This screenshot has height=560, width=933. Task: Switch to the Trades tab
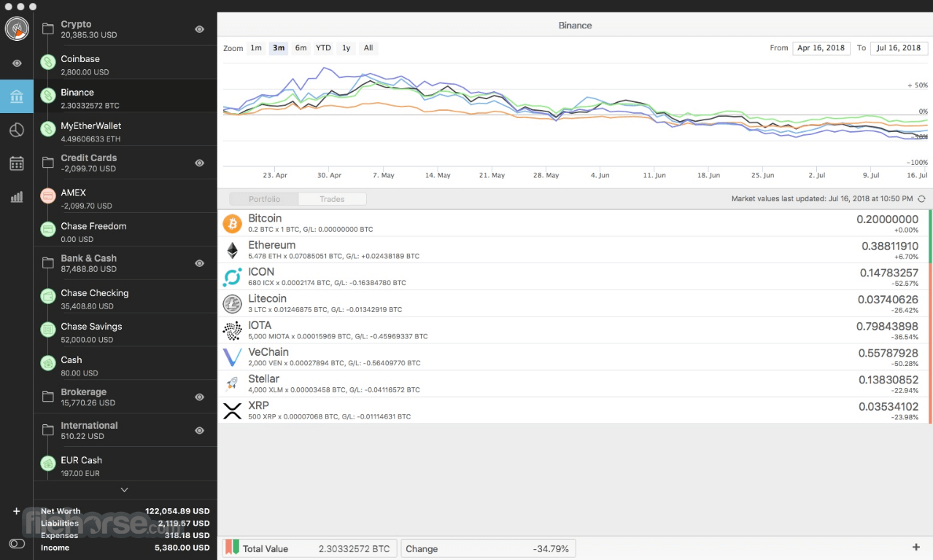pyautogui.click(x=332, y=199)
